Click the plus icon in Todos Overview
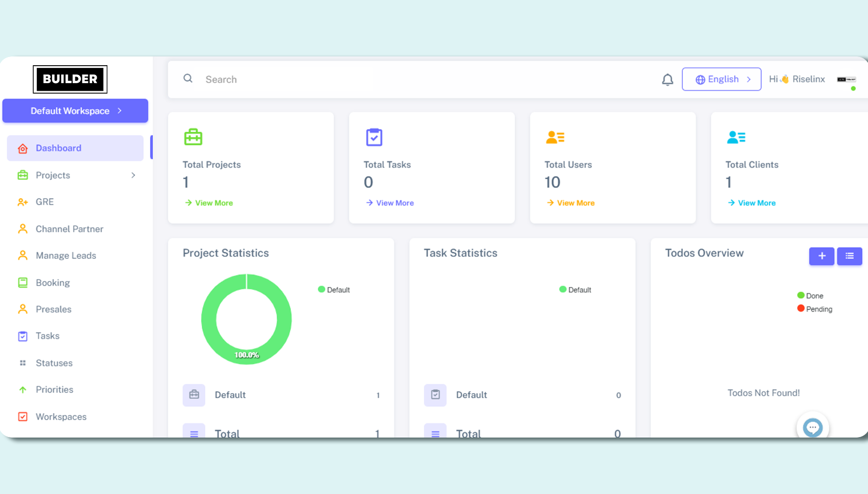868x494 pixels. (x=821, y=256)
